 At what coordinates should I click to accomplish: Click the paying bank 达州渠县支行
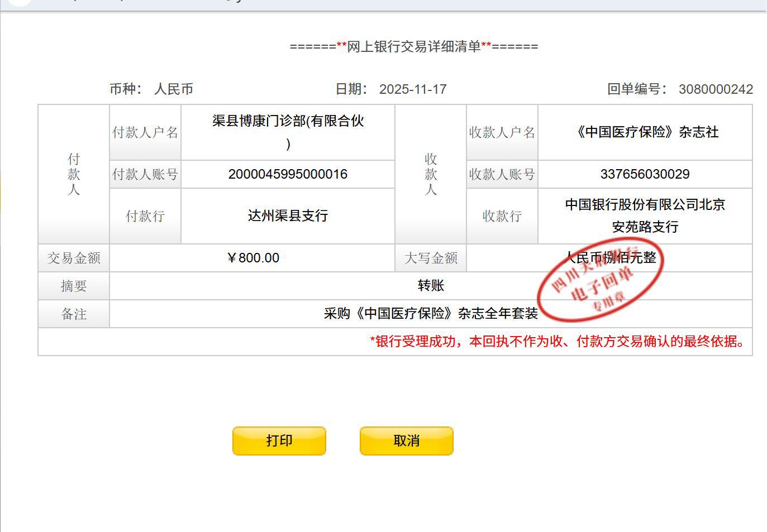(x=288, y=216)
